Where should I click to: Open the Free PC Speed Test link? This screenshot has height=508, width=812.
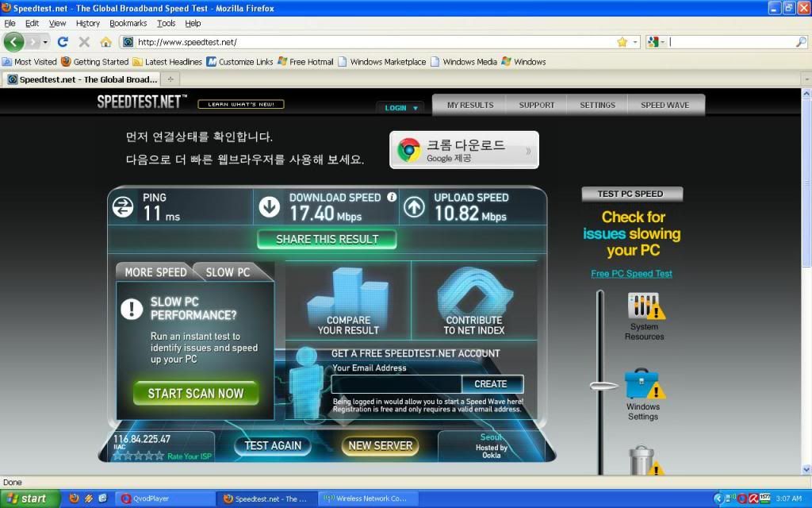click(x=631, y=274)
